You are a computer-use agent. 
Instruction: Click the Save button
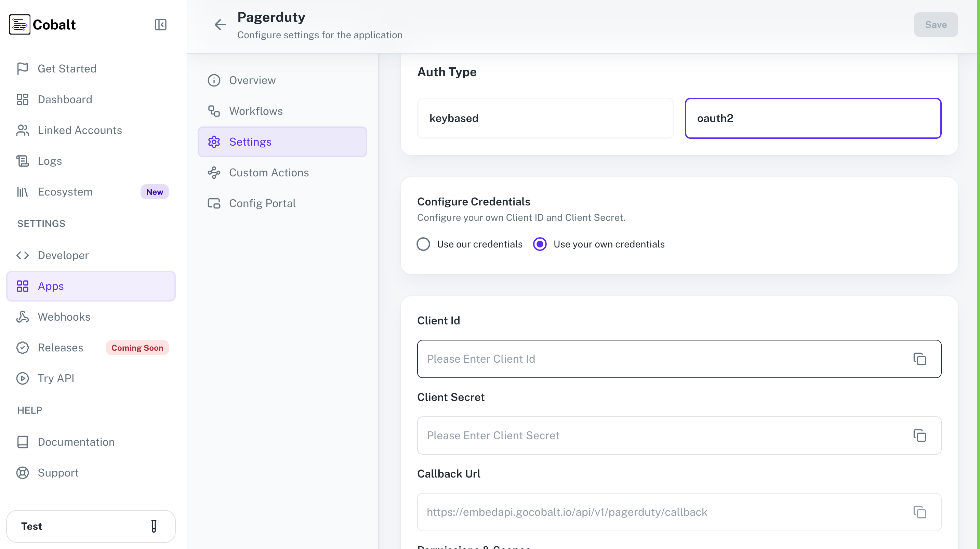pyautogui.click(x=936, y=24)
